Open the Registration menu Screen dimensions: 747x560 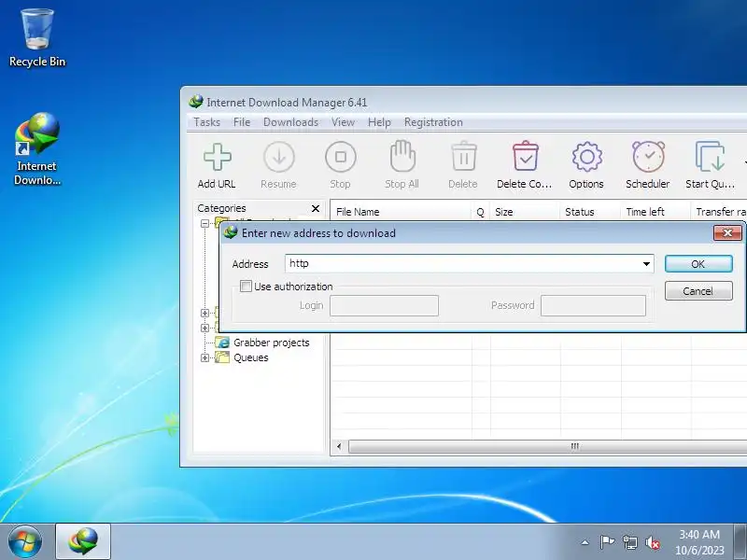point(433,122)
